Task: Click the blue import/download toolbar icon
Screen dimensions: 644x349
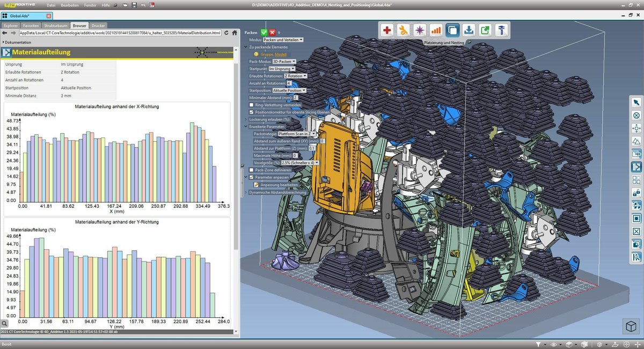Action: pos(469,30)
